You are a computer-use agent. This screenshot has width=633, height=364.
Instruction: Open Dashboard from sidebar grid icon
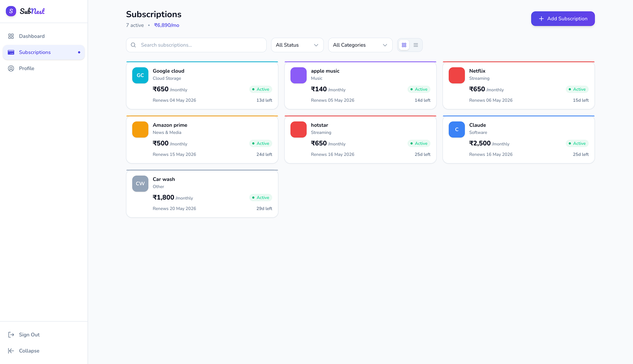coord(11,36)
